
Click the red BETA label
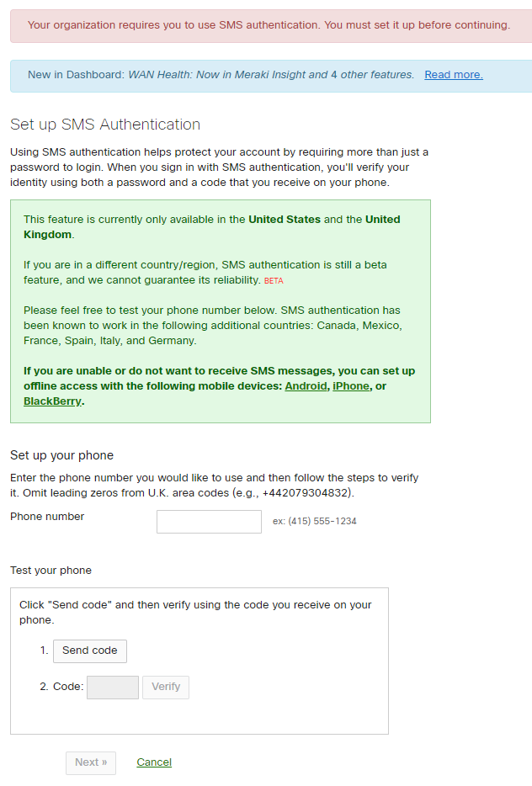(x=273, y=281)
